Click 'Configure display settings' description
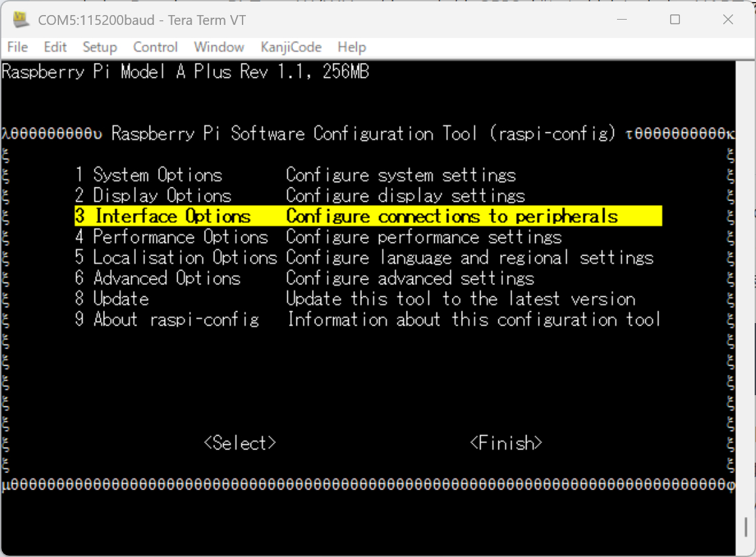Screen dimensions: 756x557 [x=405, y=196]
